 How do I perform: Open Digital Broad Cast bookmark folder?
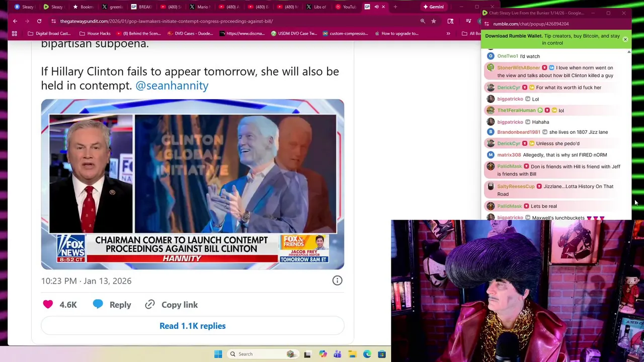click(49, 34)
